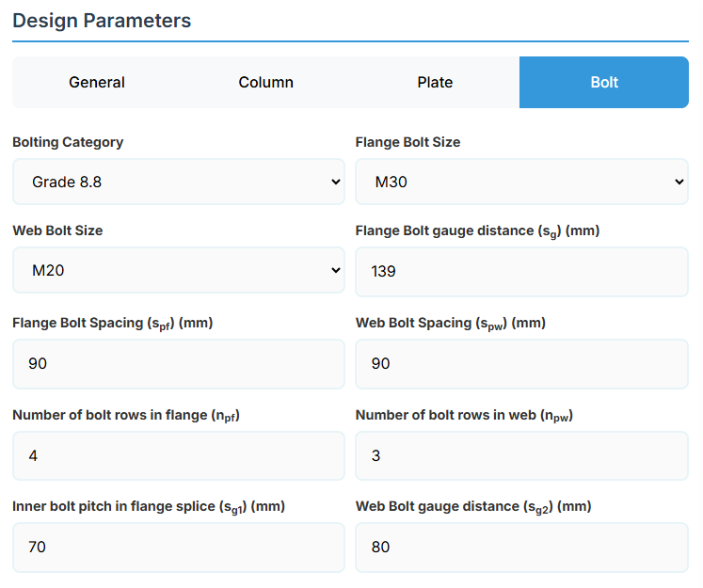Select the Plate tab
The image size is (703, 588).
pos(435,83)
